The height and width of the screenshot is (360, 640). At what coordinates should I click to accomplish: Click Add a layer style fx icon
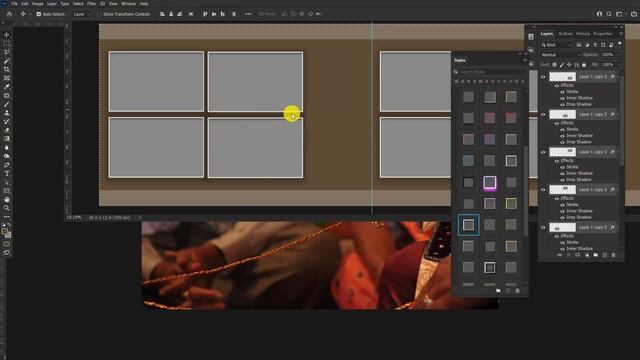(568, 255)
